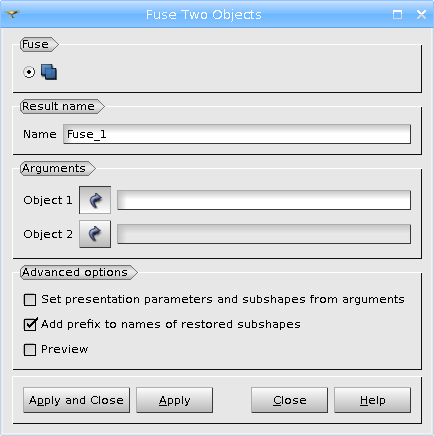Enable the Preview checkbox
The width and height of the screenshot is (434, 436).
coord(30,350)
